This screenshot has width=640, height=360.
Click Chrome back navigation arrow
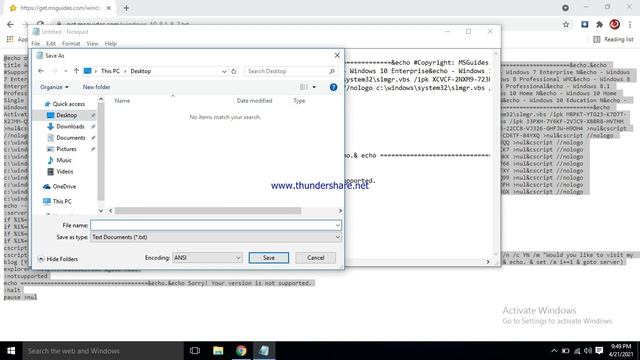(10, 24)
